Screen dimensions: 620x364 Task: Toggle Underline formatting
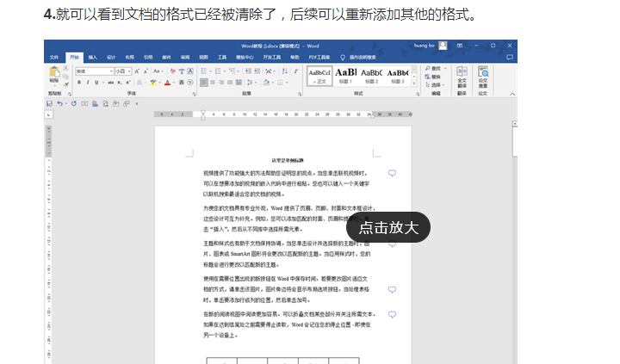(x=96, y=83)
